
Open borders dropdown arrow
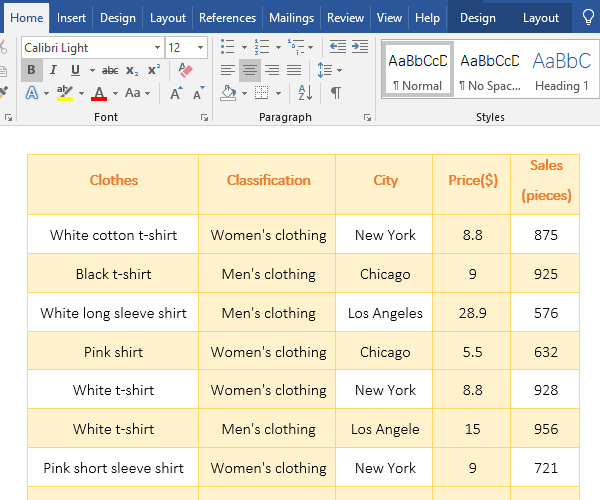[x=278, y=93]
